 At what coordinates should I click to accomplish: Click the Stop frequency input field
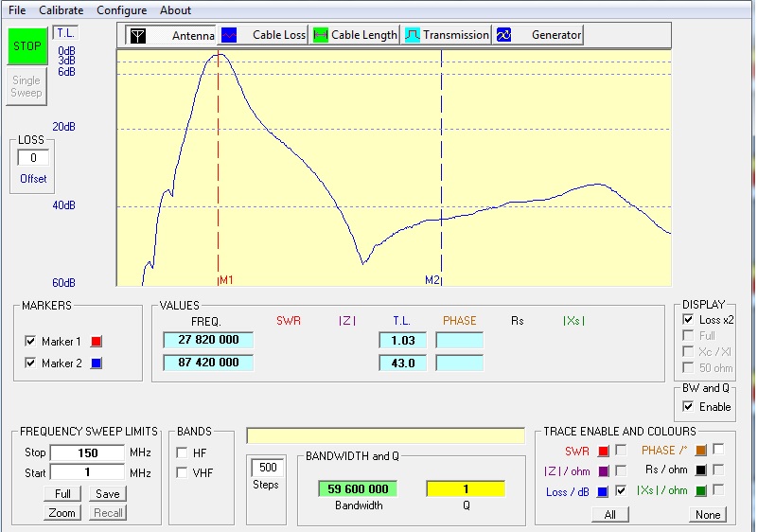[87, 452]
